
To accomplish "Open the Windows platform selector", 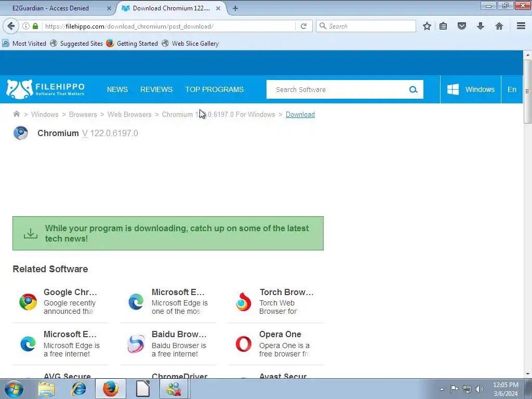I will tap(471, 89).
